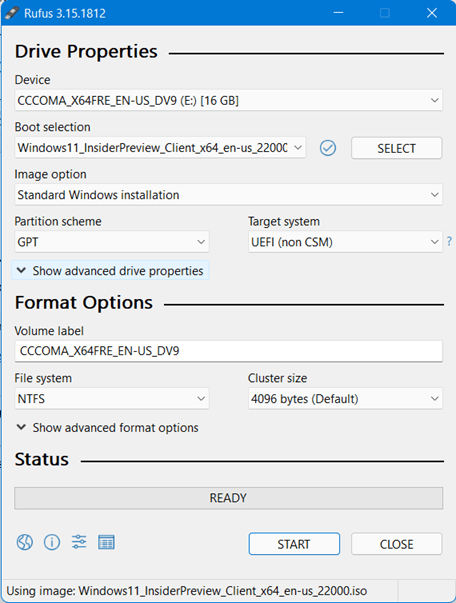Open the Boot selection ISO dropdown
Image resolution: width=456 pixels, height=603 pixels.
coord(160,148)
